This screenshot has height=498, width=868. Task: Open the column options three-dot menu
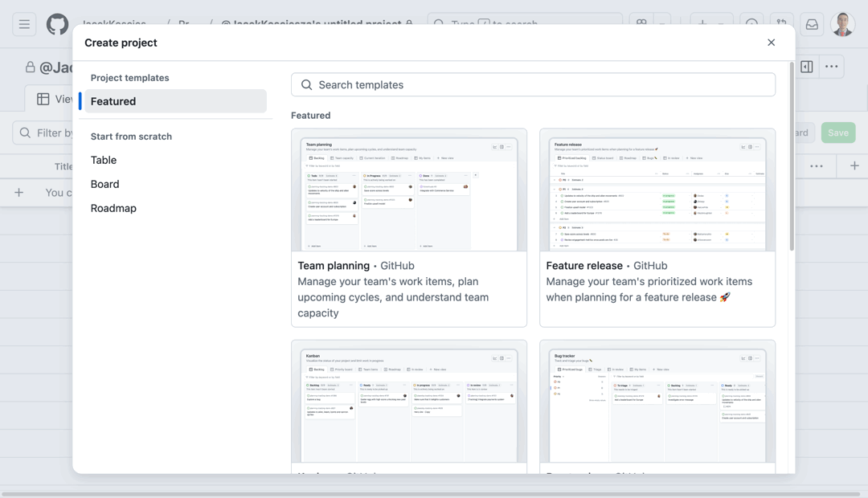click(x=817, y=166)
